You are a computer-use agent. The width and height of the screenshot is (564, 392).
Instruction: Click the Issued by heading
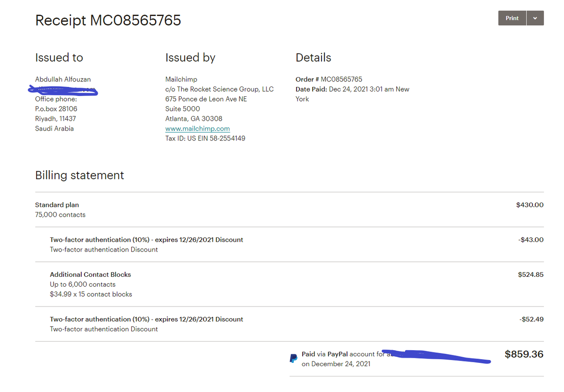pos(190,57)
